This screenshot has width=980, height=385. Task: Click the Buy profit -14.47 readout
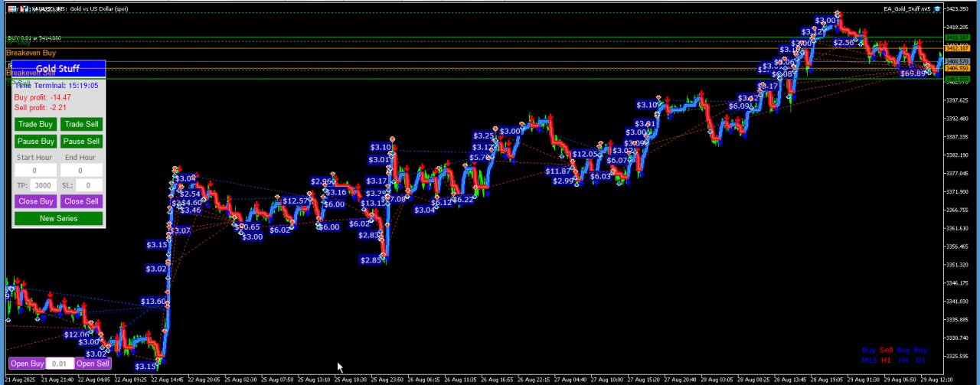pos(42,97)
